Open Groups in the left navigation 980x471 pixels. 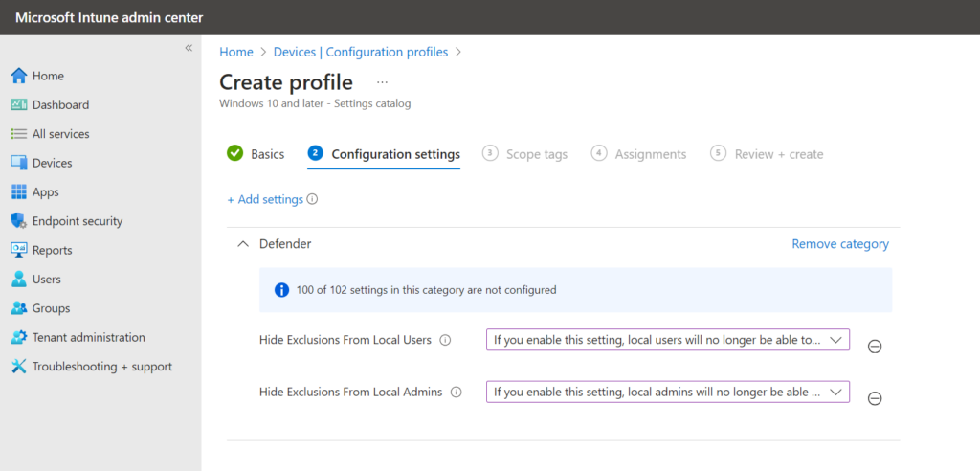(52, 308)
